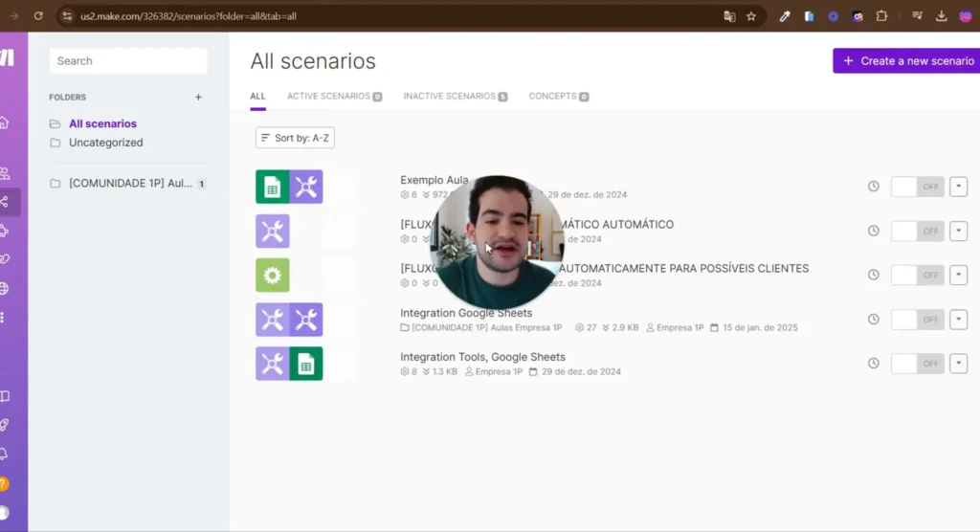Open the MÁTICO AUTOMÁTICO scenario title
980x532 pixels.
616,225
